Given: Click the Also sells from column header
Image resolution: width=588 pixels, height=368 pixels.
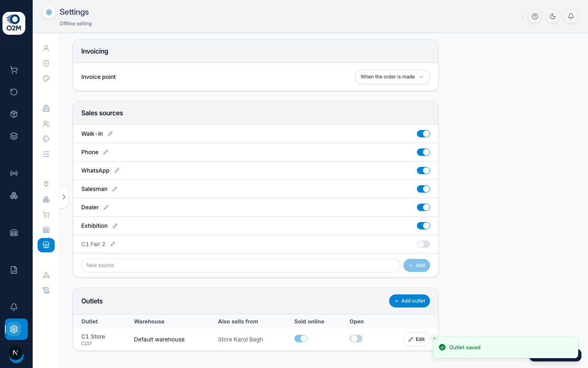Looking at the screenshot, I should [238, 321].
